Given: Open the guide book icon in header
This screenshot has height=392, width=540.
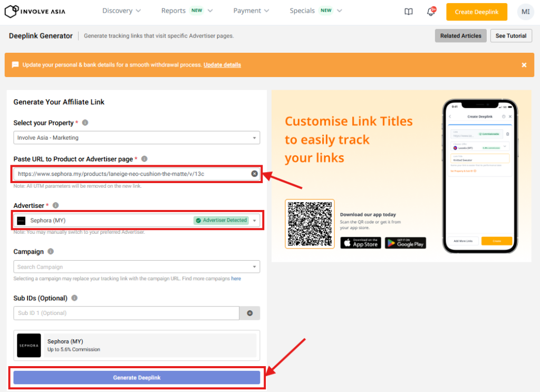Looking at the screenshot, I should pyautogui.click(x=409, y=12).
